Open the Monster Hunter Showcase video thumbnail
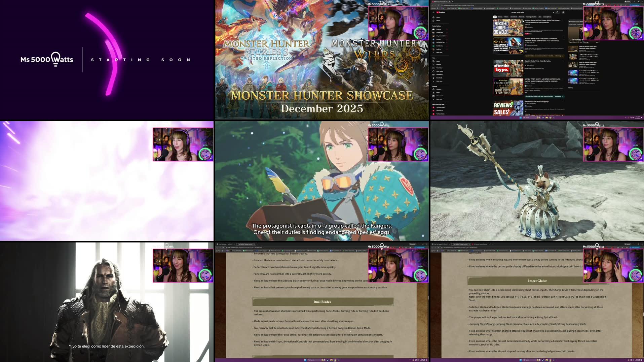This screenshot has width=644, height=362. 508,28
